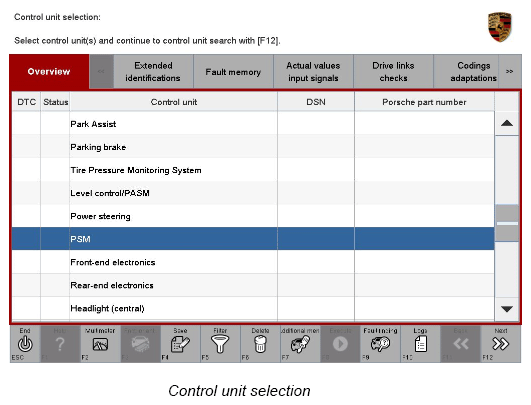This screenshot has height=405, width=531.
Task: Start Fault finding (F9)
Action: (x=380, y=344)
